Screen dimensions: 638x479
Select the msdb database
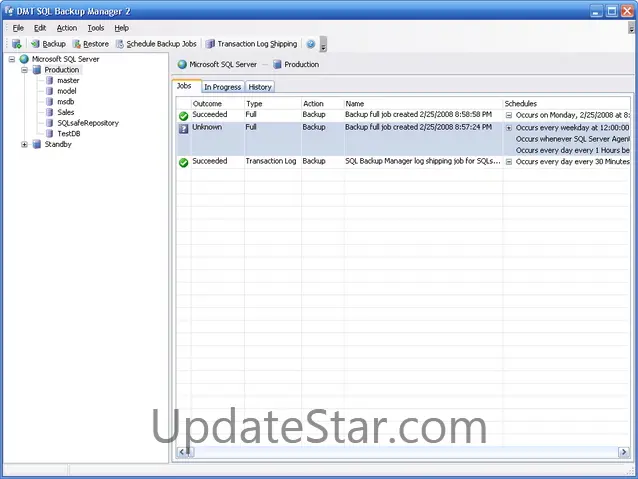pyautogui.click(x=66, y=102)
